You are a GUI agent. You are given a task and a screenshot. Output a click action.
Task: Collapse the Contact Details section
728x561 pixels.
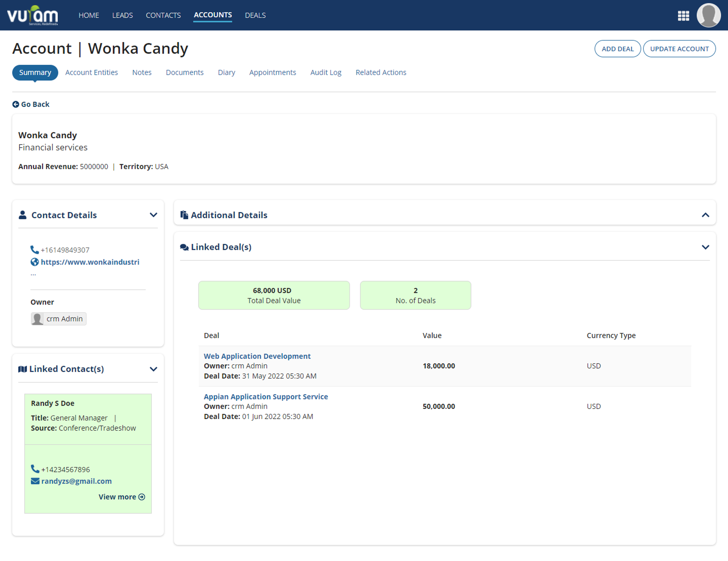pyautogui.click(x=153, y=215)
